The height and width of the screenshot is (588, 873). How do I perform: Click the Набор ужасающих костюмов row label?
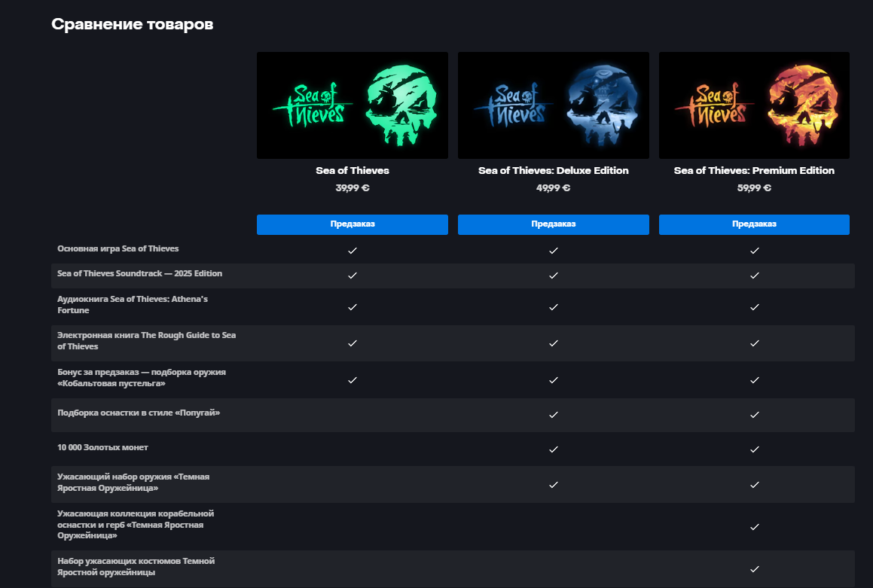point(136,566)
